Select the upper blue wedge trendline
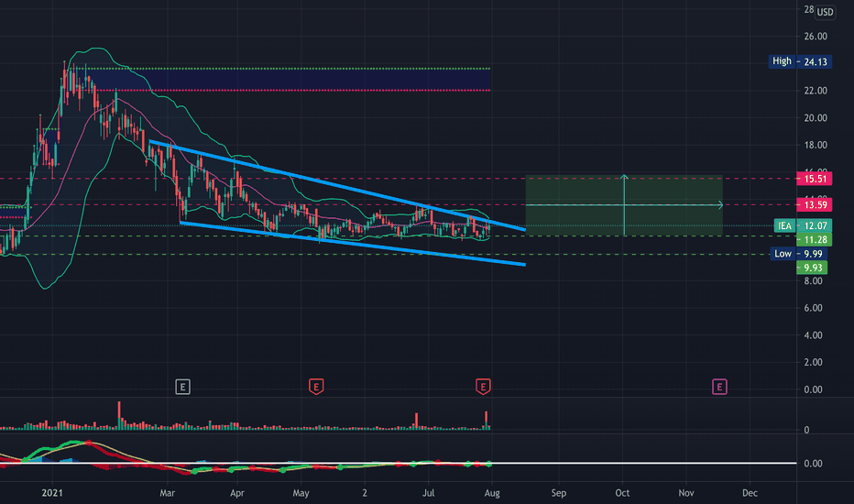The image size is (854, 504). point(338,185)
